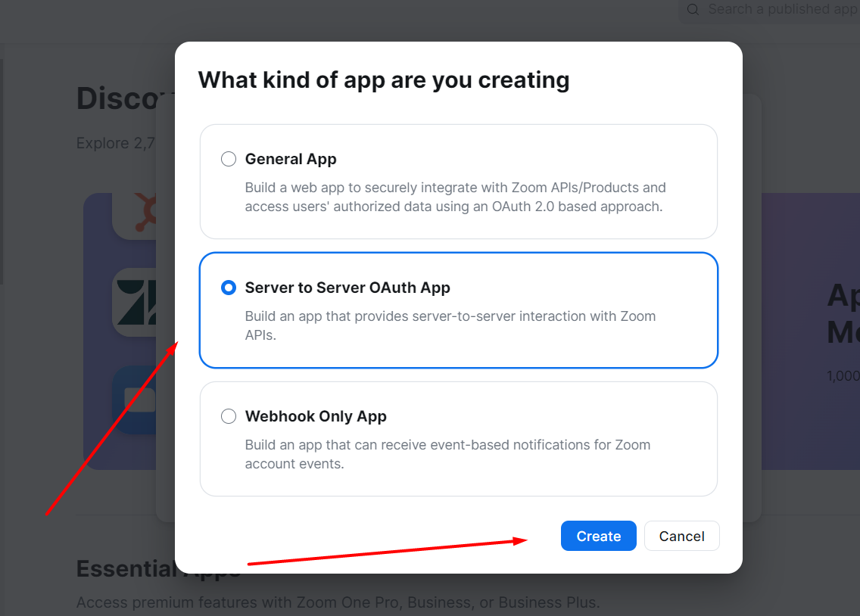Screen dimensions: 860x616
Task: Select the General App radio button
Action: (x=229, y=159)
